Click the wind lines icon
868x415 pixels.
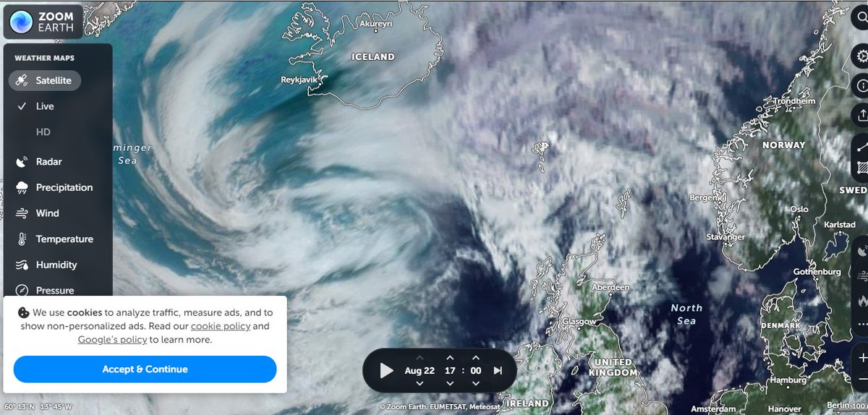22,213
